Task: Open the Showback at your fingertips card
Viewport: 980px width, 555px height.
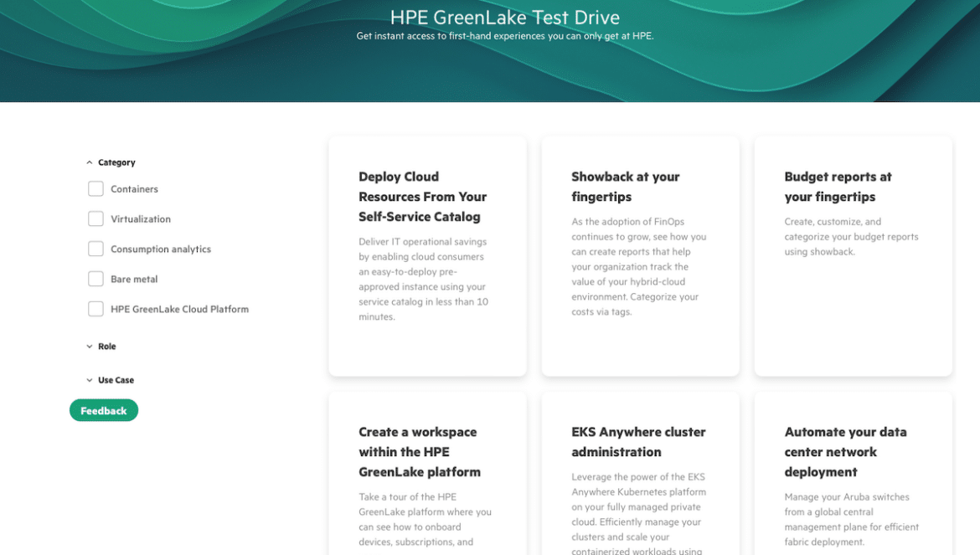Action: coord(640,256)
